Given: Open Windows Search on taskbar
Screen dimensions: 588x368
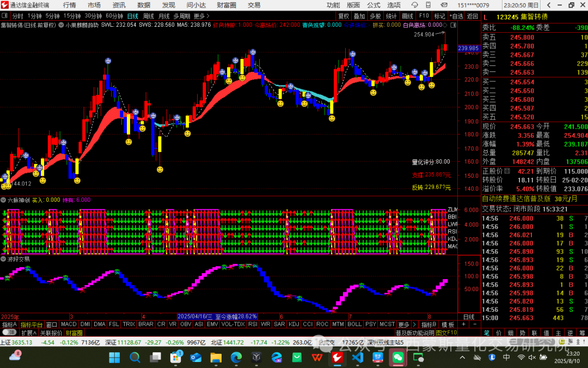Looking at the screenshot, I should point(134,357).
